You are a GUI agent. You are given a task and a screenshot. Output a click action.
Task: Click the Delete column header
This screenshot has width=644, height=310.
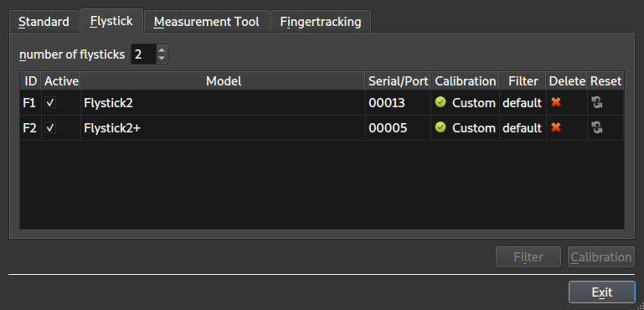point(567,81)
